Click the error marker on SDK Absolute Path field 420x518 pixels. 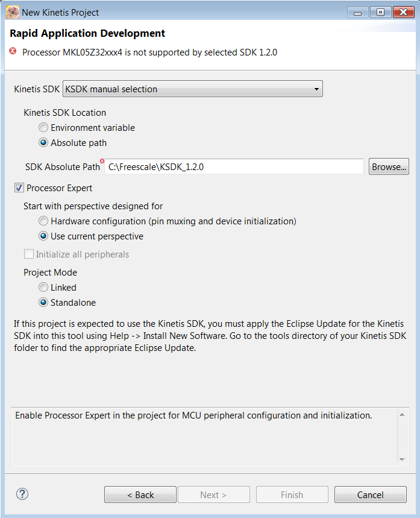point(102,161)
